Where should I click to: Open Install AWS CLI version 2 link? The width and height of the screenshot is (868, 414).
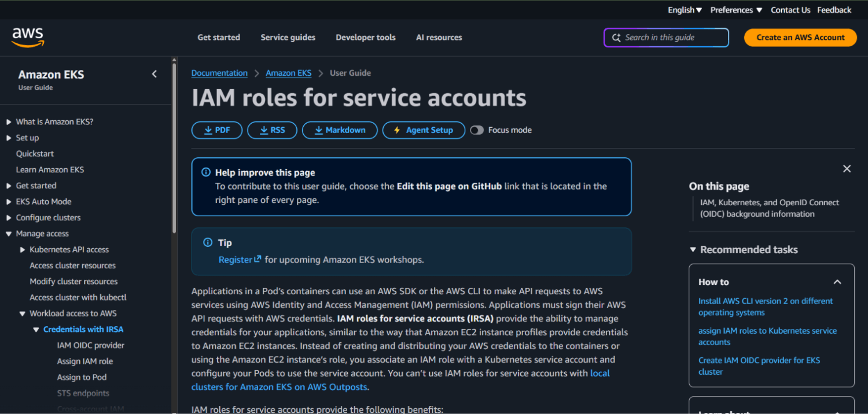click(x=766, y=306)
